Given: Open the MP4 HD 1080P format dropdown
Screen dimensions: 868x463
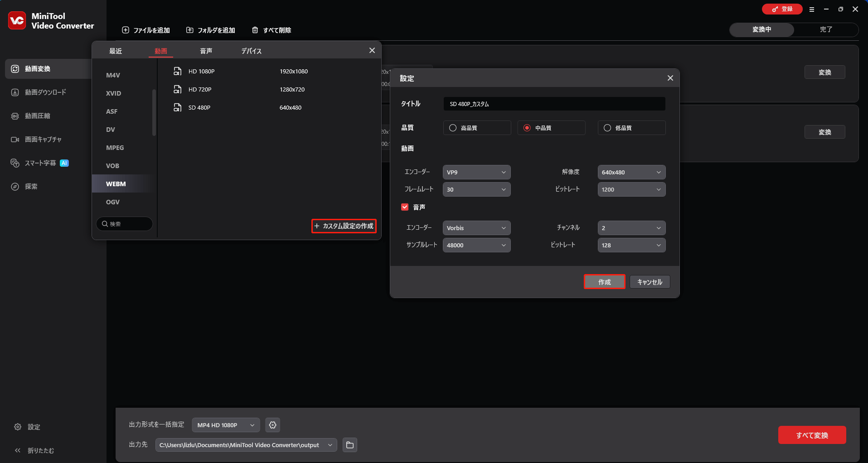Looking at the screenshot, I should [x=225, y=425].
